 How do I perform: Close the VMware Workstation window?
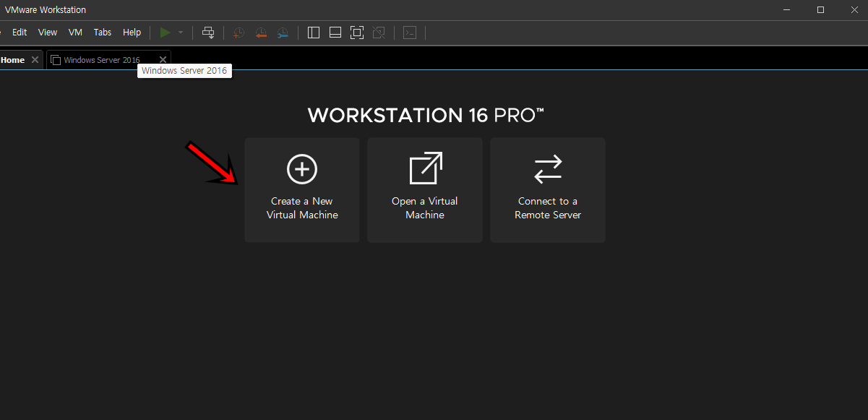(853, 10)
